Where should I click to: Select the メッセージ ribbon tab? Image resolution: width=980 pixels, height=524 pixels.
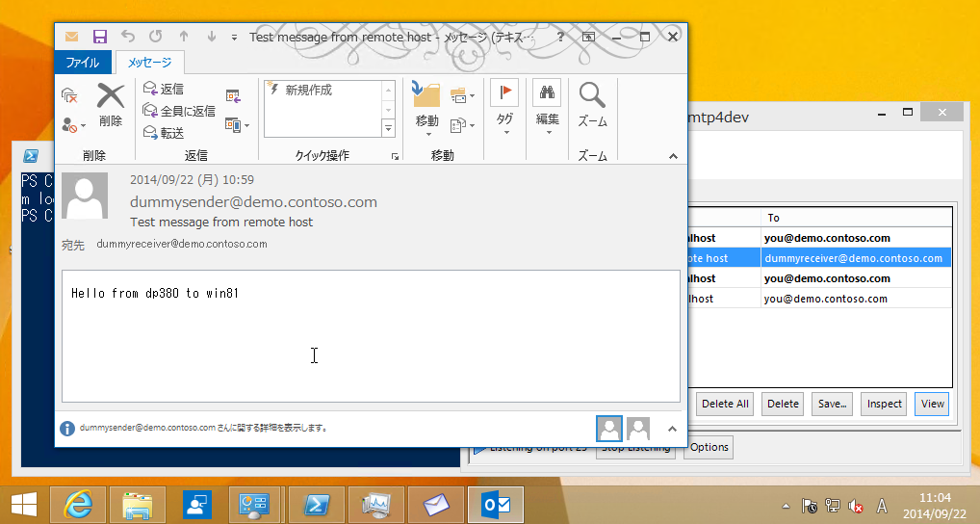click(x=149, y=63)
